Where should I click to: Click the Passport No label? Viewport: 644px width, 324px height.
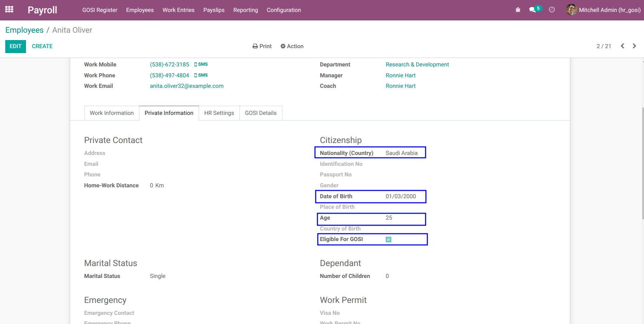pos(336,175)
